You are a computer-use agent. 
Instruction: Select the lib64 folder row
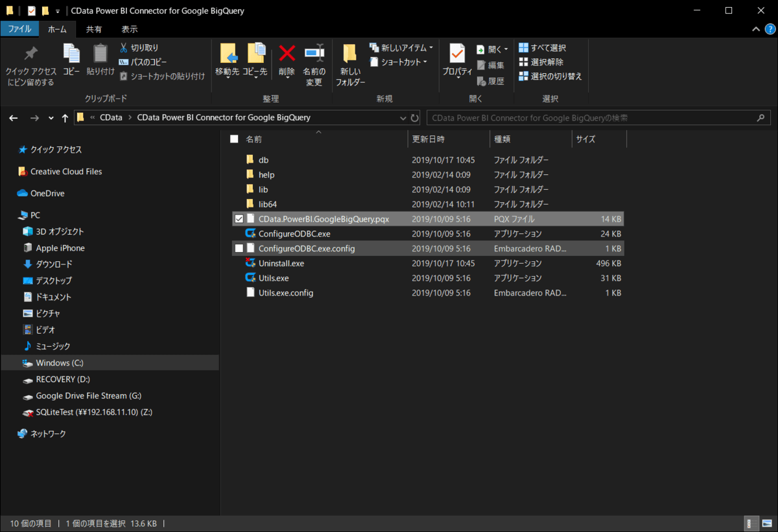(x=428, y=204)
